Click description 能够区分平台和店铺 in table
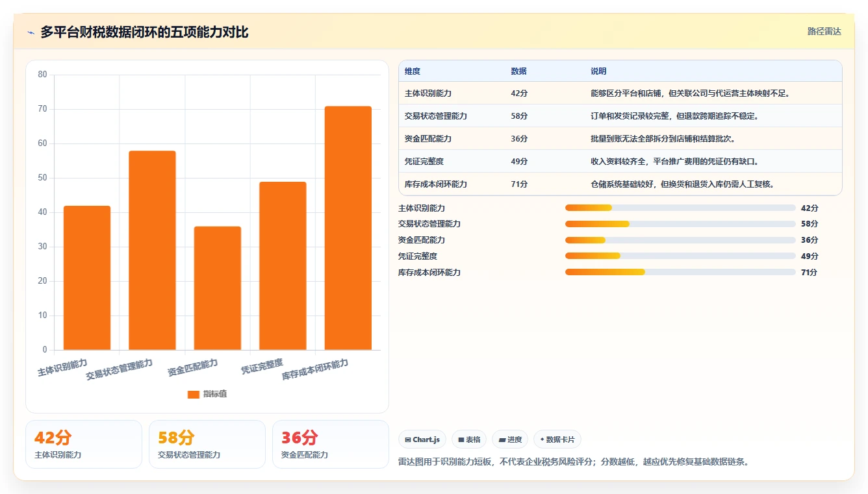868x494 pixels. click(x=690, y=93)
